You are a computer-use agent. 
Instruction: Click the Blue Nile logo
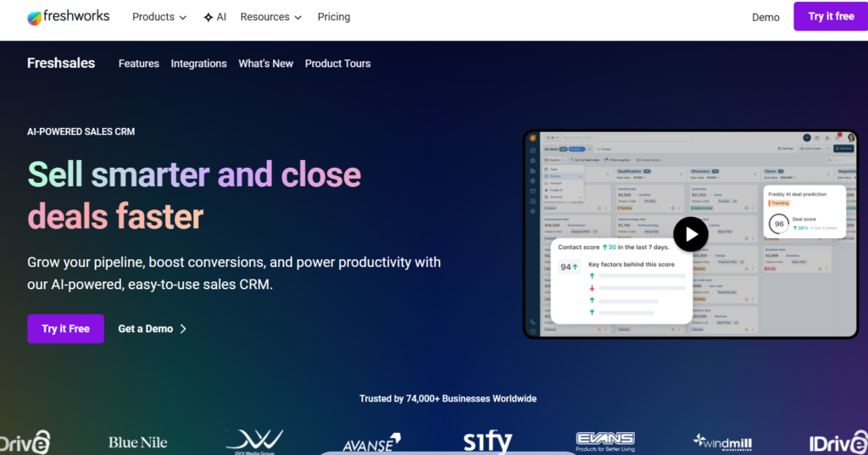tap(138, 442)
